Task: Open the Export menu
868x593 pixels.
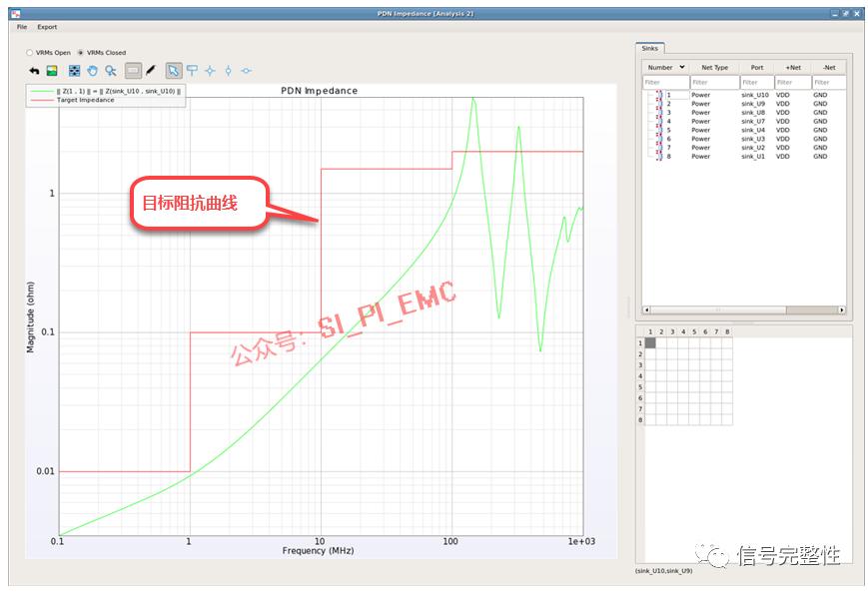Action: [47, 27]
